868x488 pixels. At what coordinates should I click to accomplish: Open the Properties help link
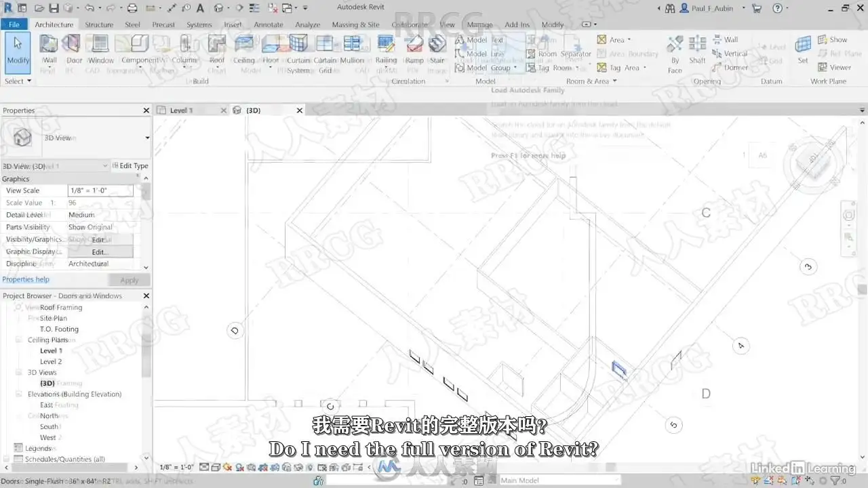point(26,279)
